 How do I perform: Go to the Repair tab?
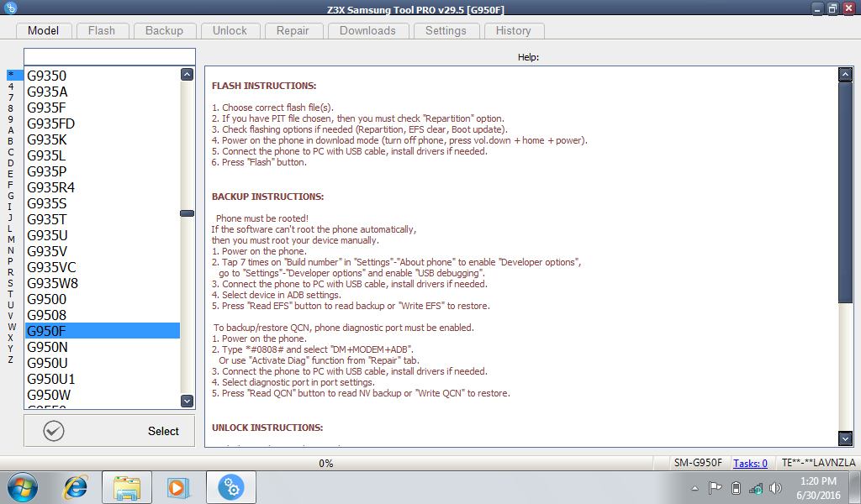pos(293,31)
